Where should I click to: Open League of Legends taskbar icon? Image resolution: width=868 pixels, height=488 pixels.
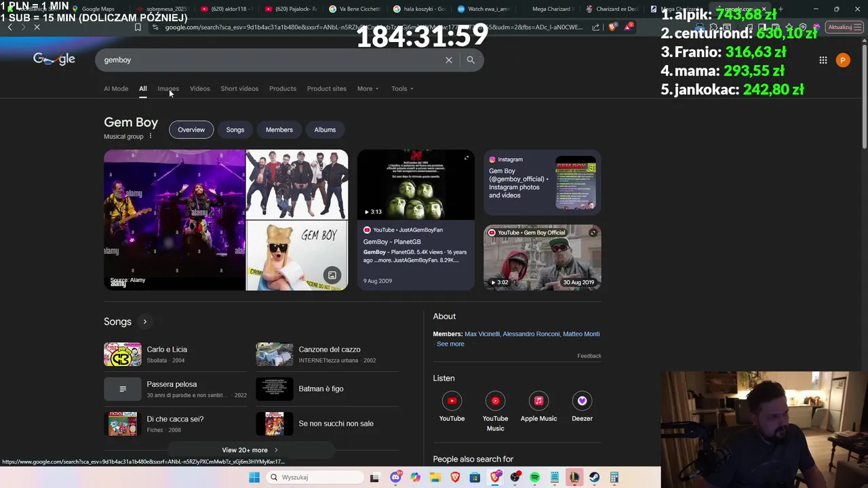(574, 477)
